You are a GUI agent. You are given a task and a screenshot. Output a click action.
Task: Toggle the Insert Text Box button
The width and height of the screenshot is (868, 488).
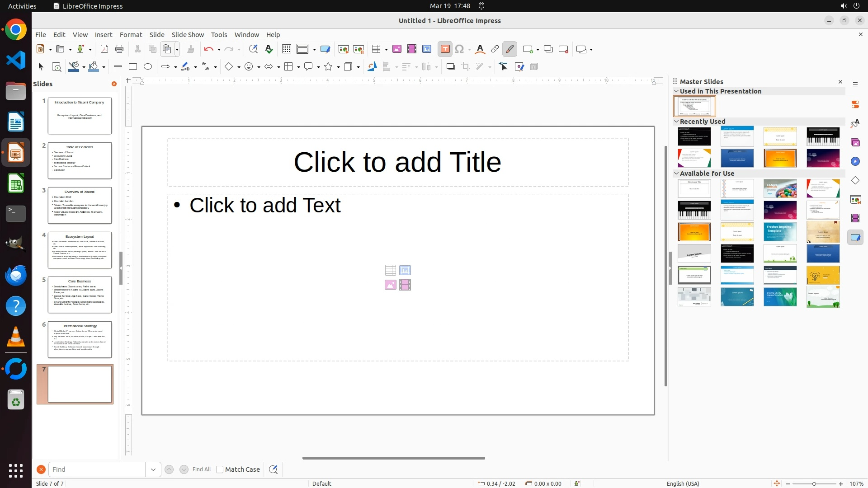445,49
